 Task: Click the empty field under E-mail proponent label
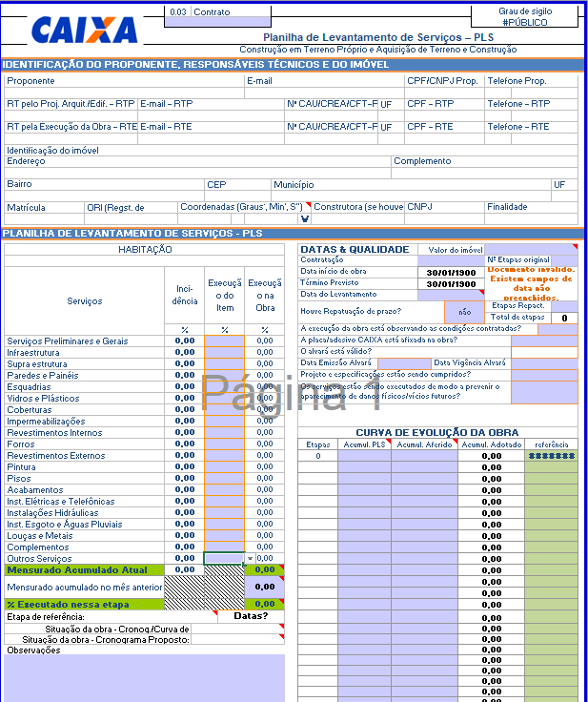324,93
